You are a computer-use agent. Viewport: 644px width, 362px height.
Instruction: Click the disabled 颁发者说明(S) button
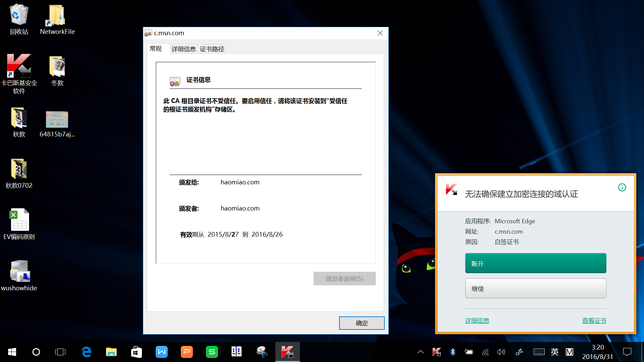(x=344, y=279)
